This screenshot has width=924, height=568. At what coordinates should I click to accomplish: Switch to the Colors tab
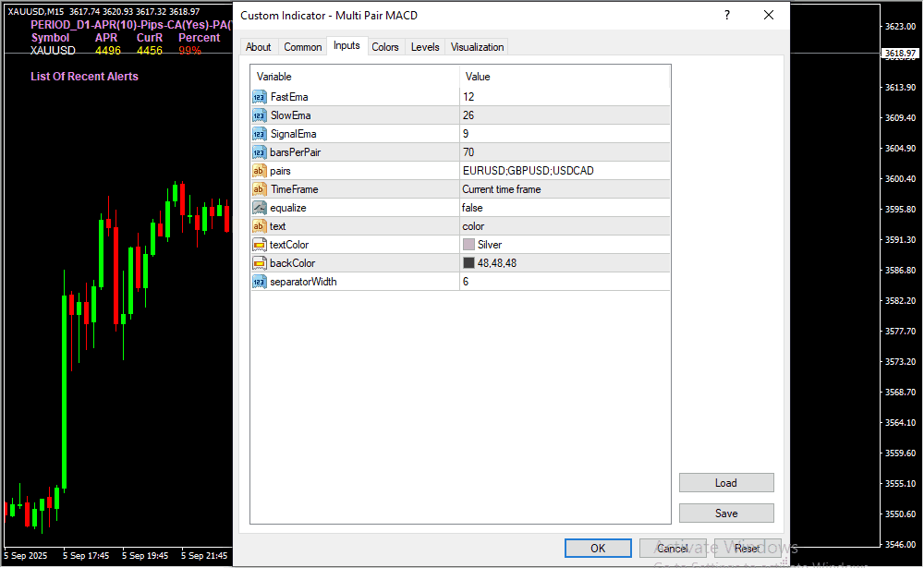[x=385, y=47]
